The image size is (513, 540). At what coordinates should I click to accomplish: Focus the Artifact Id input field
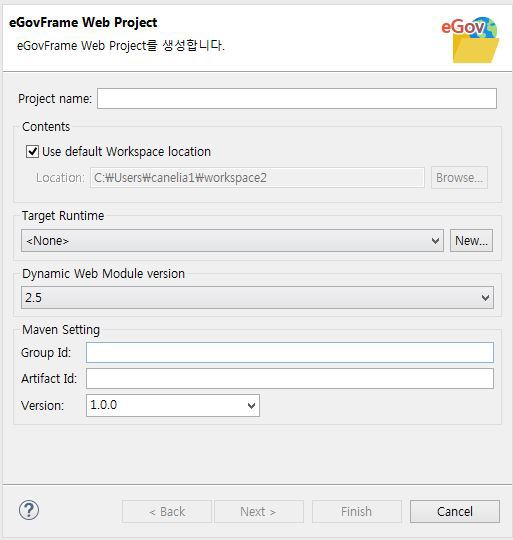290,378
